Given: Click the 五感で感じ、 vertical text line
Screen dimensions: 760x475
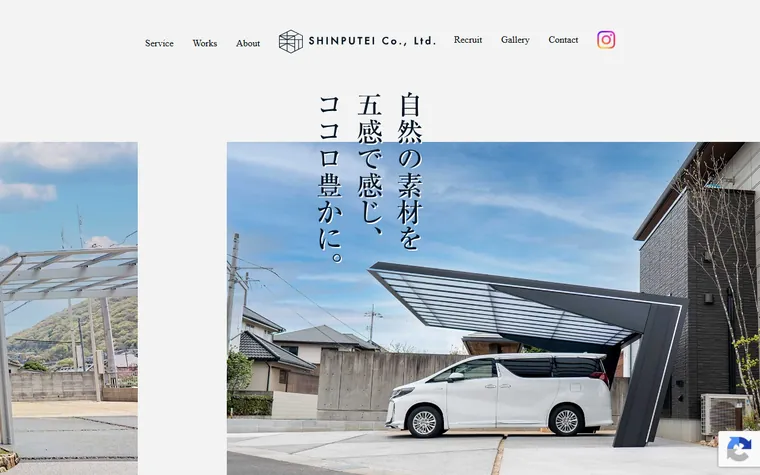Looking at the screenshot, I should click(x=370, y=166).
